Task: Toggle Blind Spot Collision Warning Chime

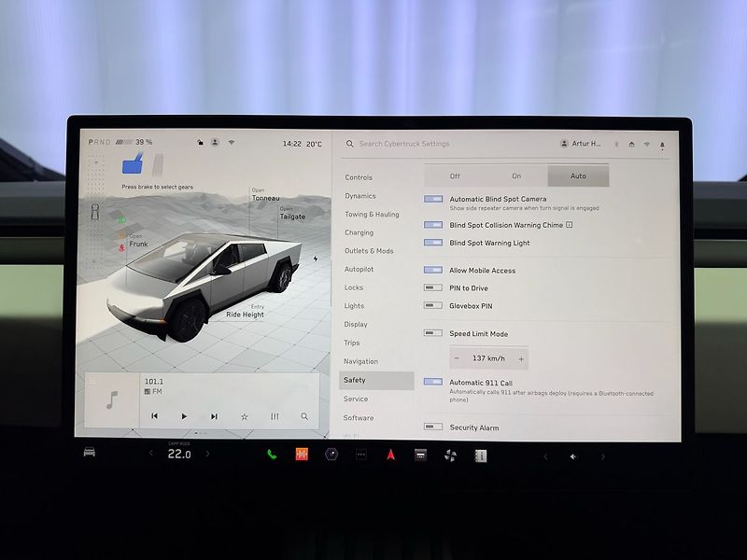Action: [x=433, y=224]
